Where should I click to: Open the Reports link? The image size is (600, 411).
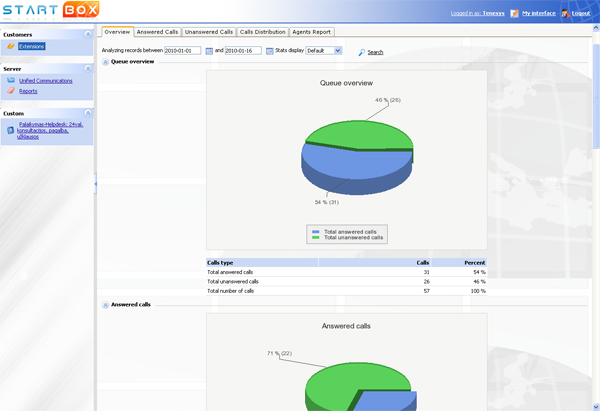tap(28, 91)
